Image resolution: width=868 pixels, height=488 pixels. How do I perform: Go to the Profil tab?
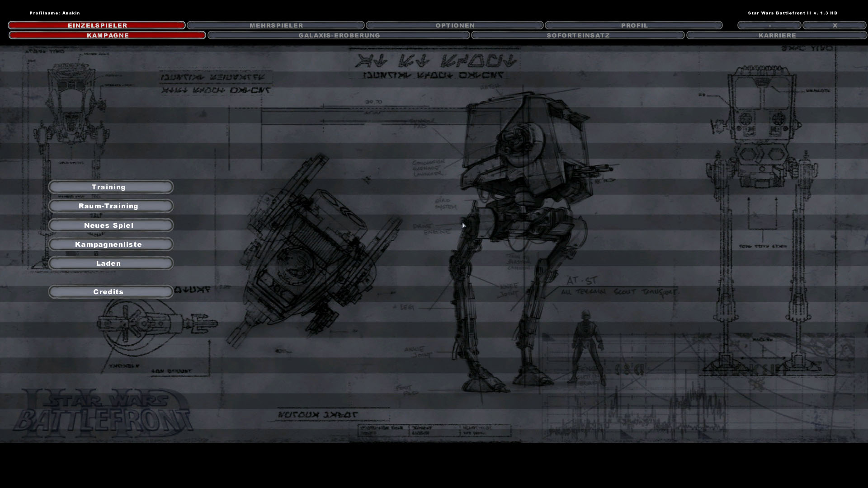634,25
